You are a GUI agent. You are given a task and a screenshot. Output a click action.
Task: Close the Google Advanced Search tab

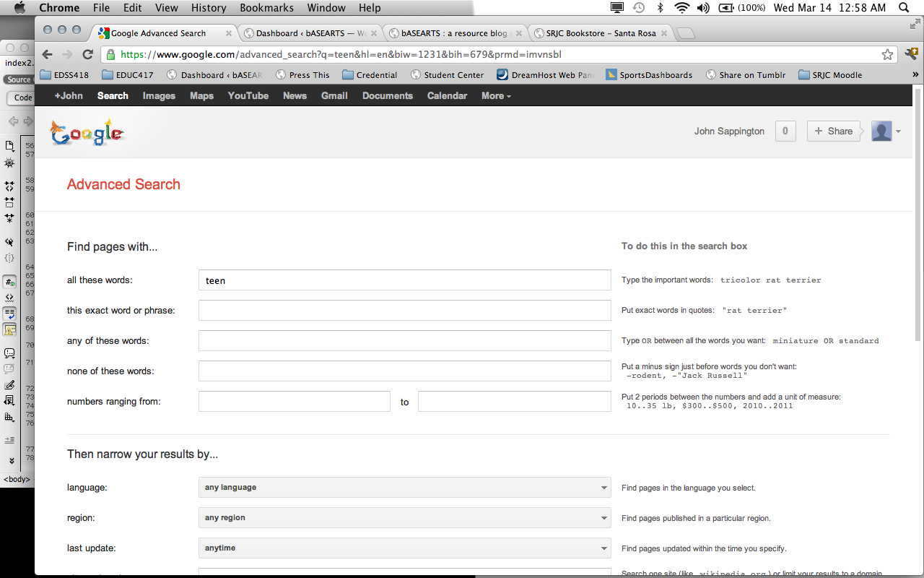click(228, 33)
